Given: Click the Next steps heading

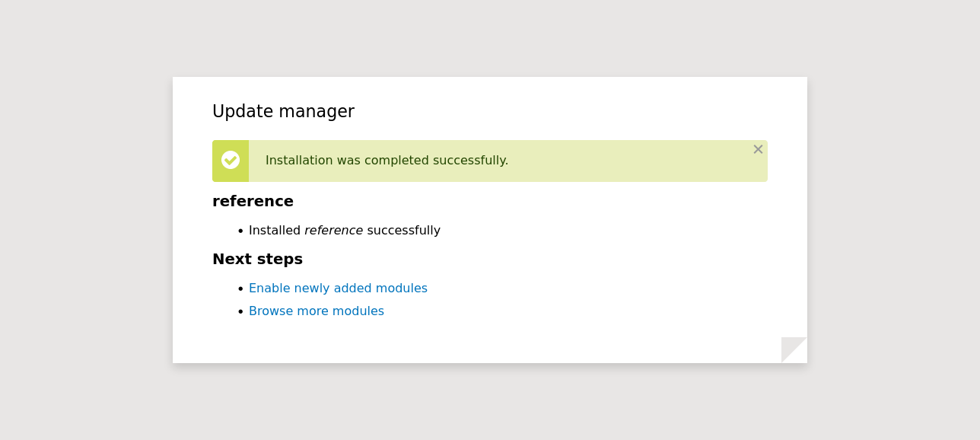Looking at the screenshot, I should 257,260.
